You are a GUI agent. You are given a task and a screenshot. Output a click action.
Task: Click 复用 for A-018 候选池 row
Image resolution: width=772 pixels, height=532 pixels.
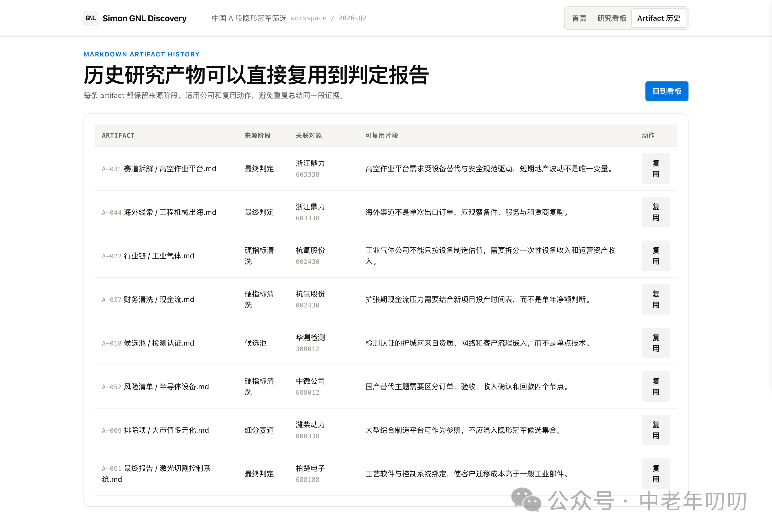[x=656, y=343]
